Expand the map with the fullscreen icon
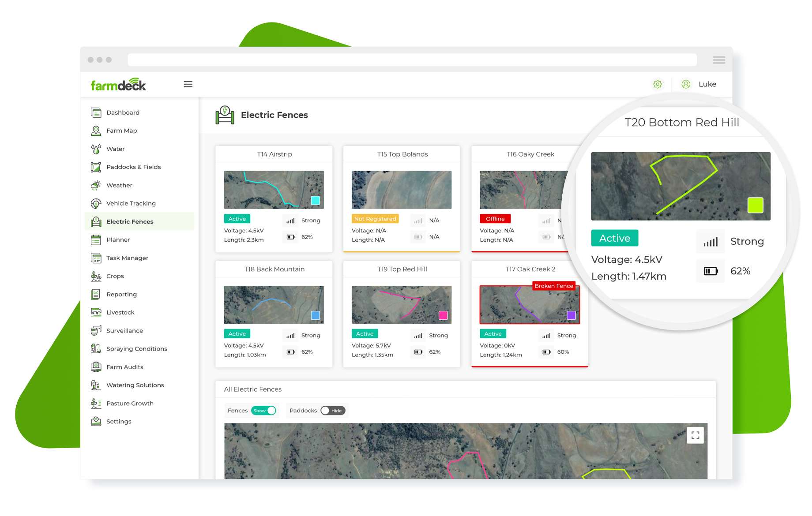 [695, 435]
